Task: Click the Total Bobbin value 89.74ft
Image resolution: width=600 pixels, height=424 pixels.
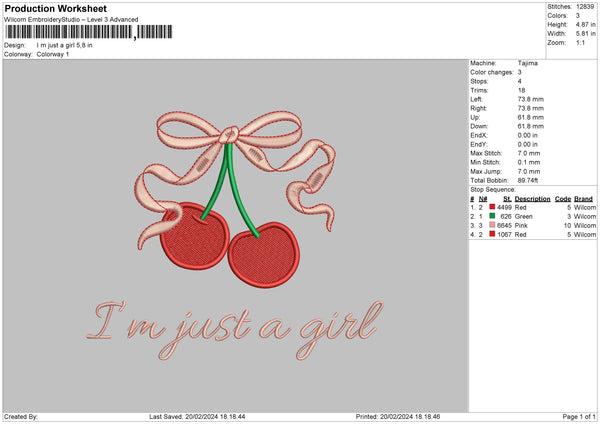Action: [528, 180]
